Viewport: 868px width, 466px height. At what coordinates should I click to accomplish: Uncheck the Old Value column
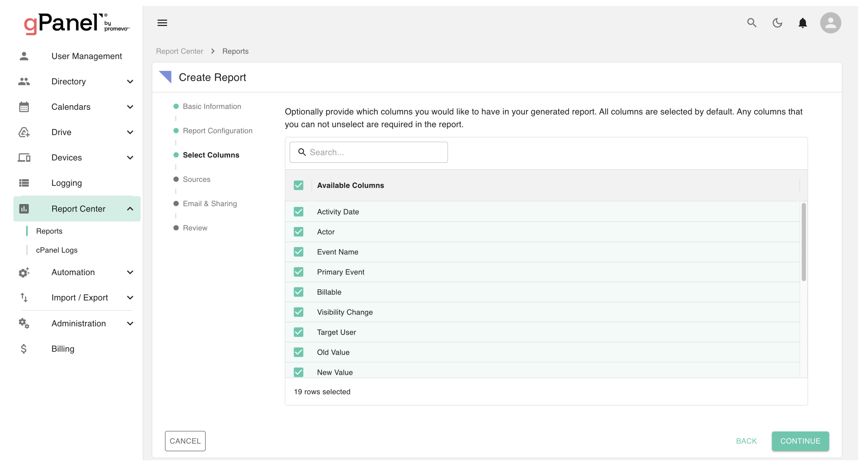[298, 352]
